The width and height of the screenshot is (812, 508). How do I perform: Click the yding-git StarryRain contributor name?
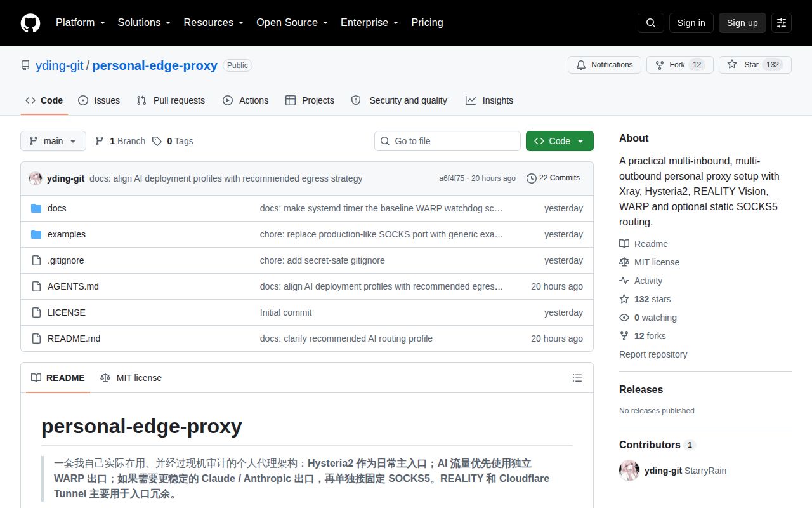tap(685, 471)
